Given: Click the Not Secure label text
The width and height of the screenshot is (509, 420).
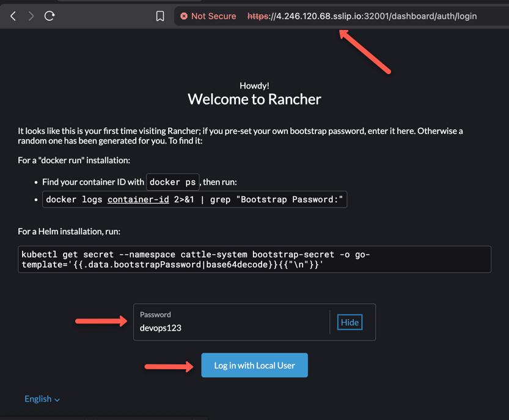Looking at the screenshot, I should [x=213, y=16].
